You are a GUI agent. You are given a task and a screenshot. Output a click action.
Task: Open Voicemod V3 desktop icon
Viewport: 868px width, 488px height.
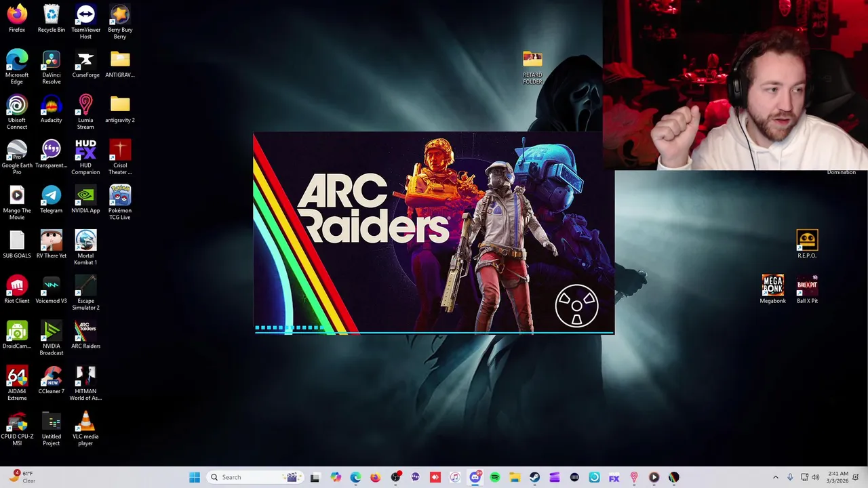pyautogui.click(x=52, y=290)
